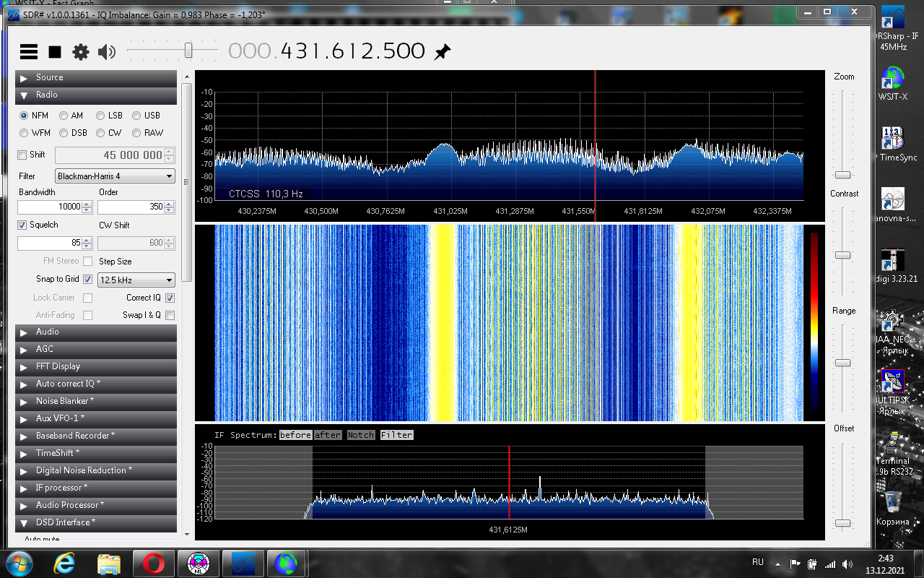Open the Filter type dropdown
The height and width of the screenshot is (578, 924).
click(x=115, y=176)
